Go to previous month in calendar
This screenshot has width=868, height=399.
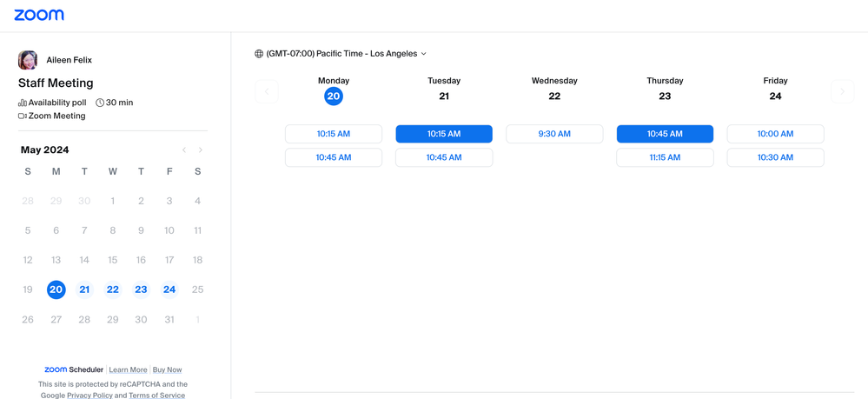click(x=184, y=150)
